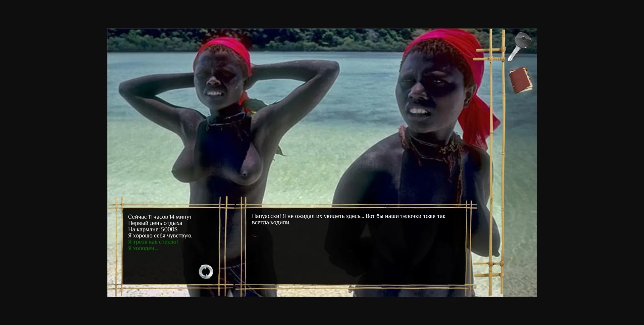Click empty area of the dialogue text panel

click(356, 262)
